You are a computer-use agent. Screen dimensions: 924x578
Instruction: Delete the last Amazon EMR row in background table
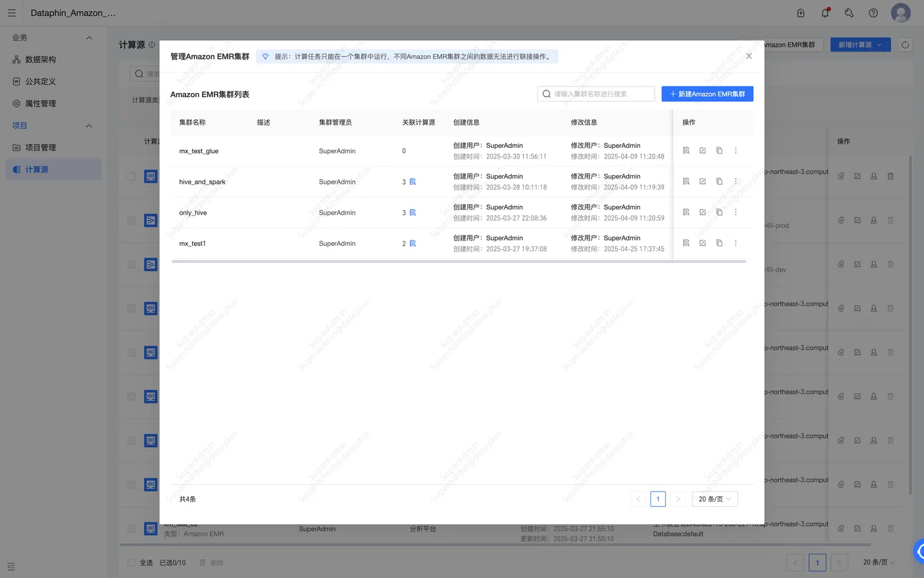(x=890, y=528)
